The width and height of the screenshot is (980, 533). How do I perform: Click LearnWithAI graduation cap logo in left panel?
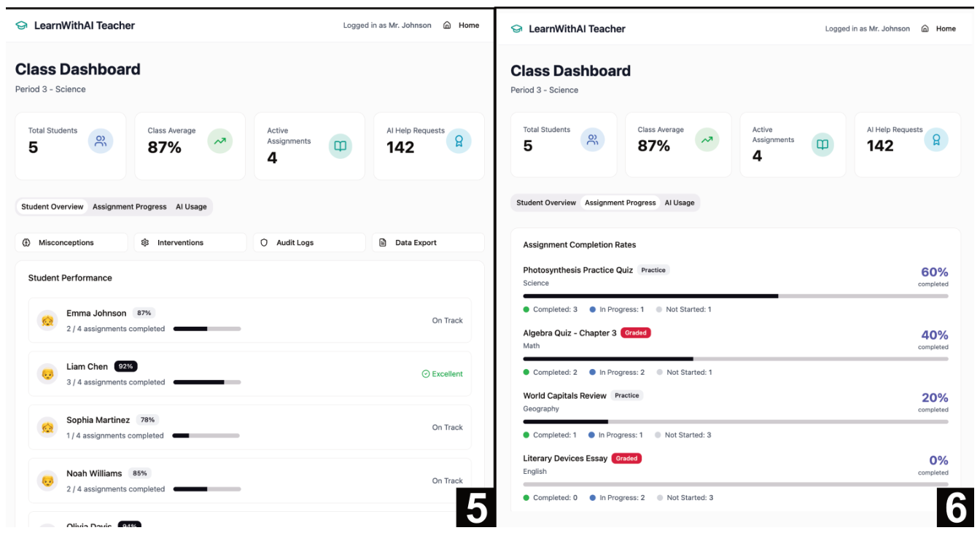(x=21, y=26)
